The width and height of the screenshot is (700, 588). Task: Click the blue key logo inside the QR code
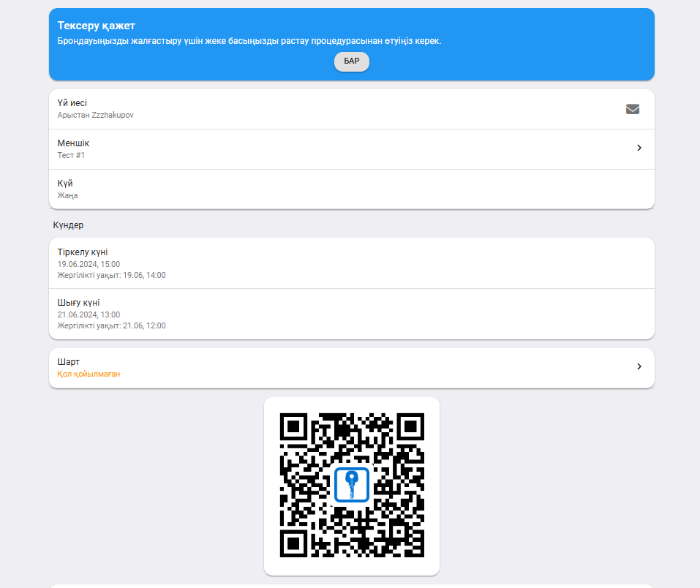[x=352, y=485]
